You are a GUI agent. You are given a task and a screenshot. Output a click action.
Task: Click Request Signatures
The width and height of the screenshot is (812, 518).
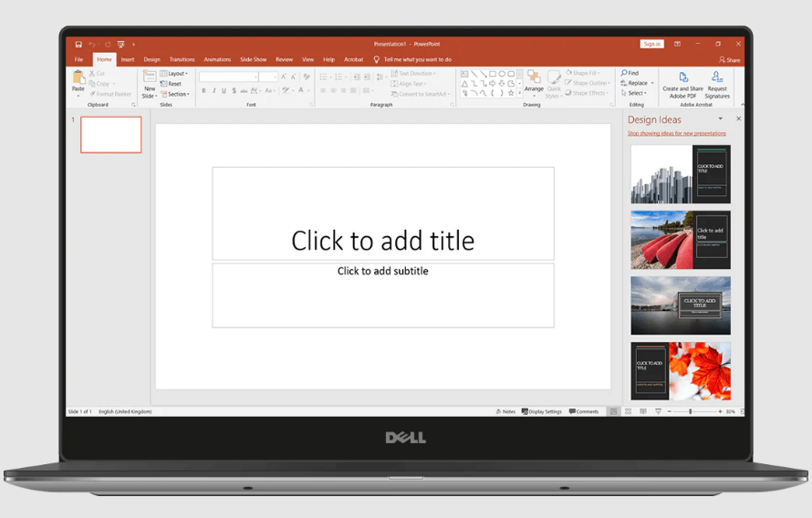[x=717, y=85]
